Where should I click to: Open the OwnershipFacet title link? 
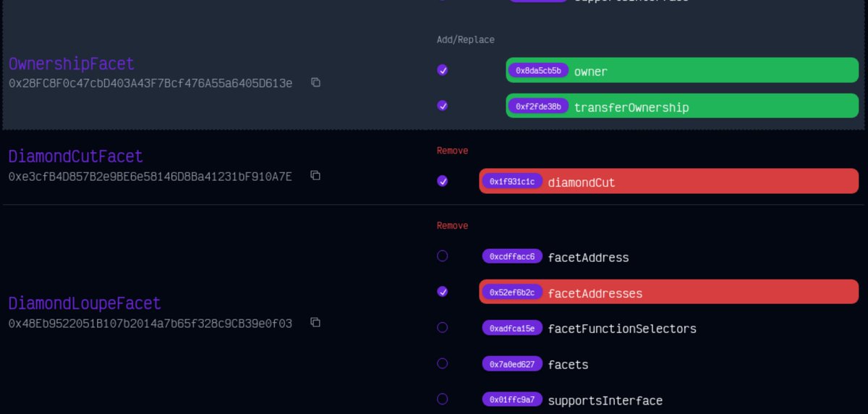[x=72, y=64]
